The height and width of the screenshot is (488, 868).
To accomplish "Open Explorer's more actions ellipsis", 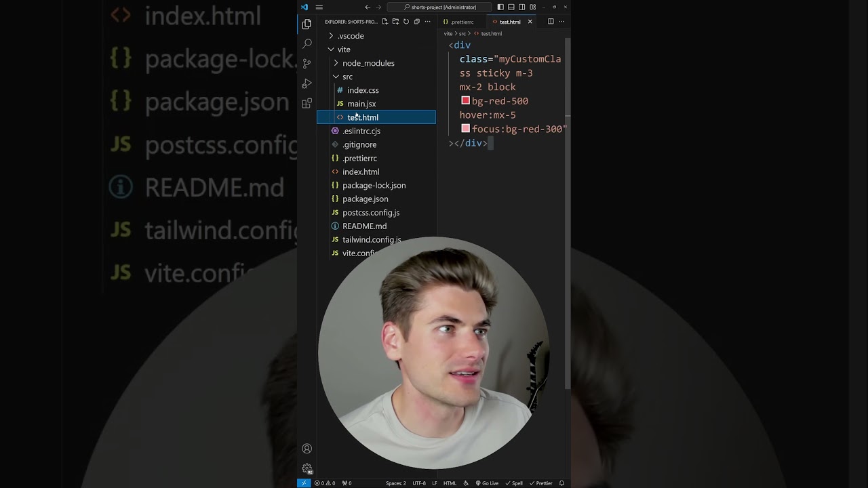I will 427,22.
